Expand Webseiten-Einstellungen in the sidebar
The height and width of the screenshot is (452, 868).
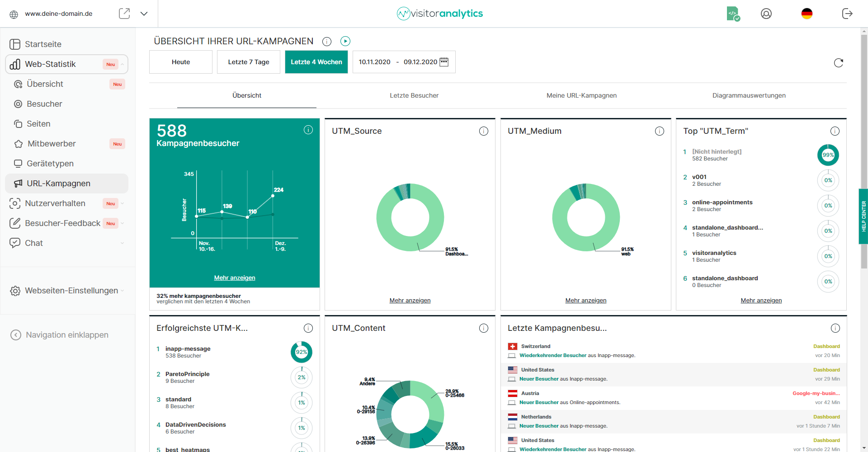point(67,291)
